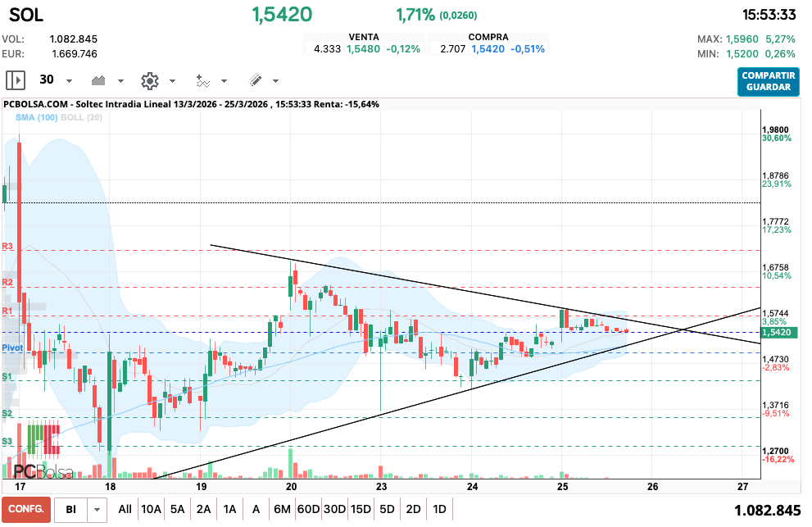Select the pencil drawing tool icon
Viewport: 812px width, 527px height.
click(x=255, y=80)
